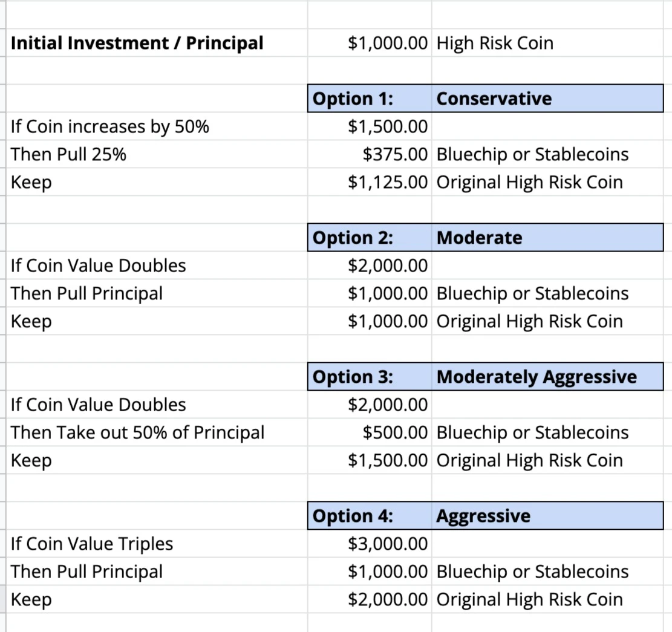The image size is (672, 632).
Task: Select the Initial Investment / Principal cell
Action: point(157,43)
